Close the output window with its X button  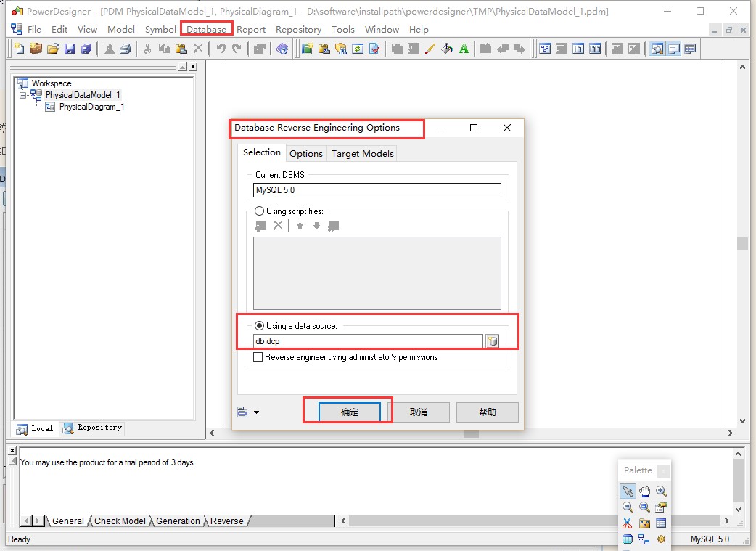click(x=12, y=450)
